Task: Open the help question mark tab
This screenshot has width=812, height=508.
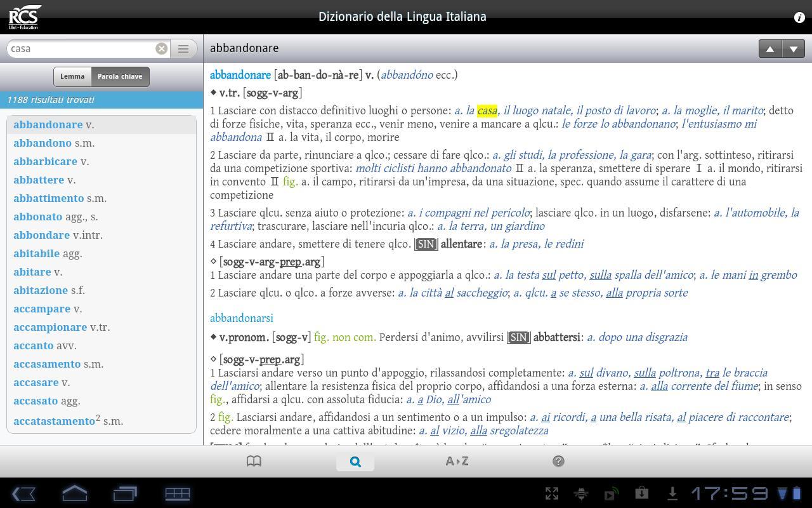Action: pos(558,461)
